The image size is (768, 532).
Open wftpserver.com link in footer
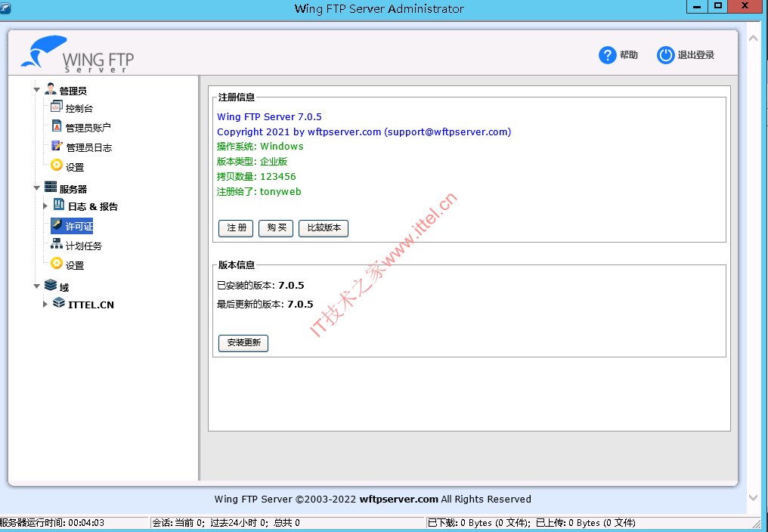(398, 500)
